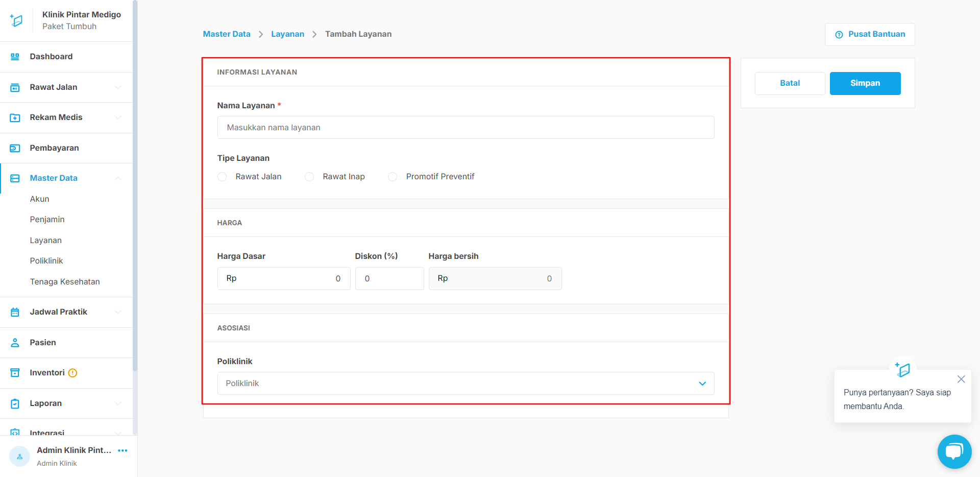Click the Poliklinik dropdown arrow
Image resolution: width=980 pixels, height=477 pixels.
(702, 384)
